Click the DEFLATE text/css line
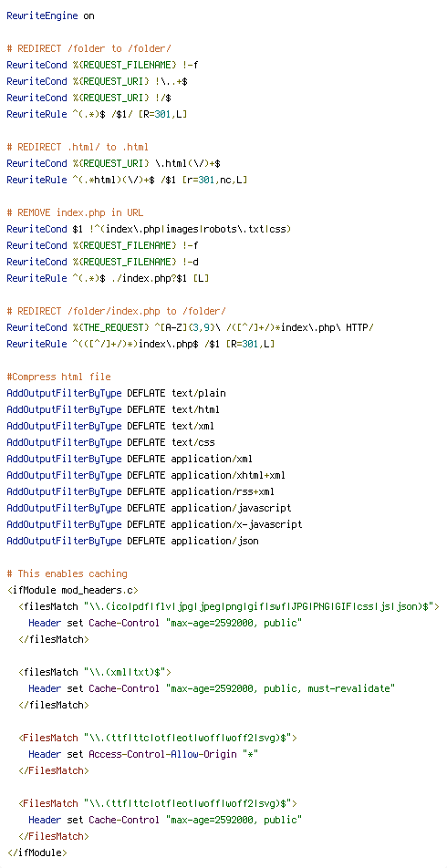The width and height of the screenshot is (447, 868). 110,442
